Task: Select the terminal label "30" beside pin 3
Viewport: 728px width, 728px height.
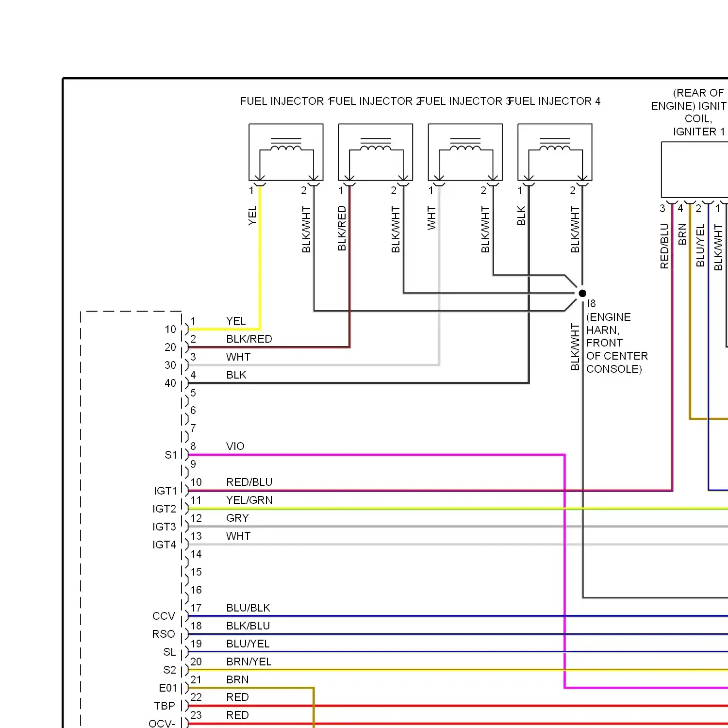Action: [x=170, y=365]
